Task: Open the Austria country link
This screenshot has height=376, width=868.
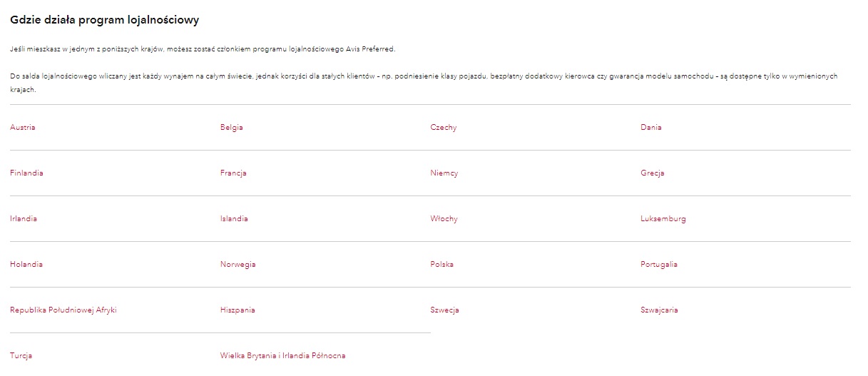Action: pyautogui.click(x=23, y=128)
